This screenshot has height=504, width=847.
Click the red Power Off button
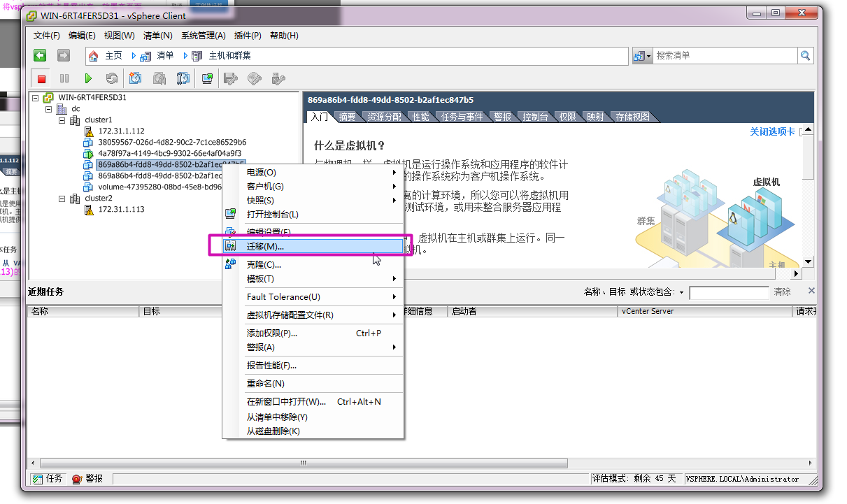41,79
